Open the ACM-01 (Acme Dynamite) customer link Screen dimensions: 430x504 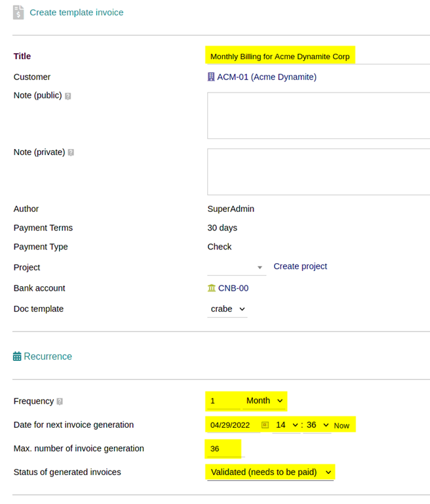(267, 77)
